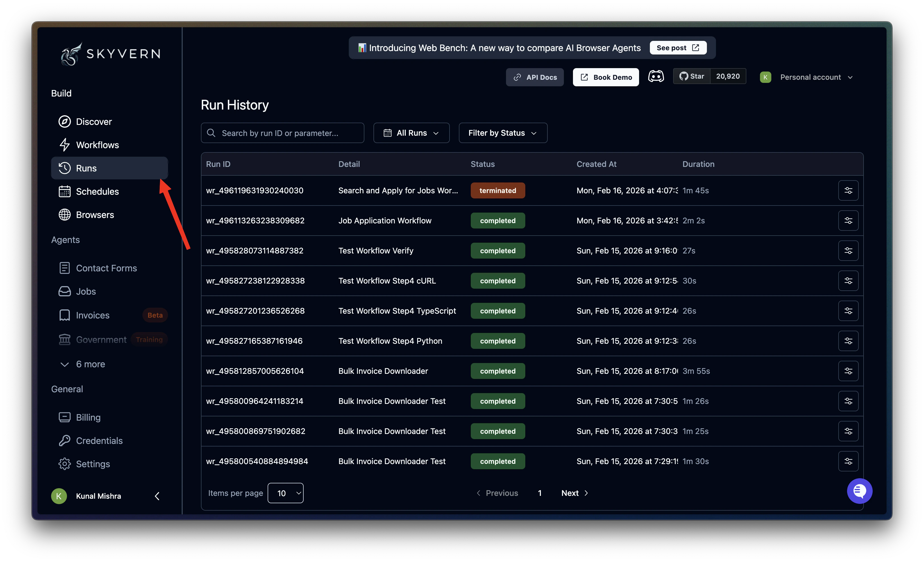Open the Credentials page

coord(99,441)
